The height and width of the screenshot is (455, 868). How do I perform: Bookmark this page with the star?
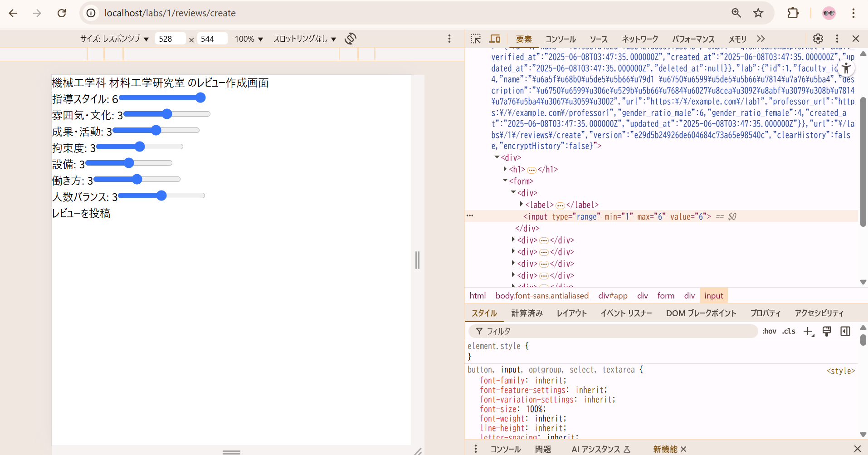[x=758, y=13]
